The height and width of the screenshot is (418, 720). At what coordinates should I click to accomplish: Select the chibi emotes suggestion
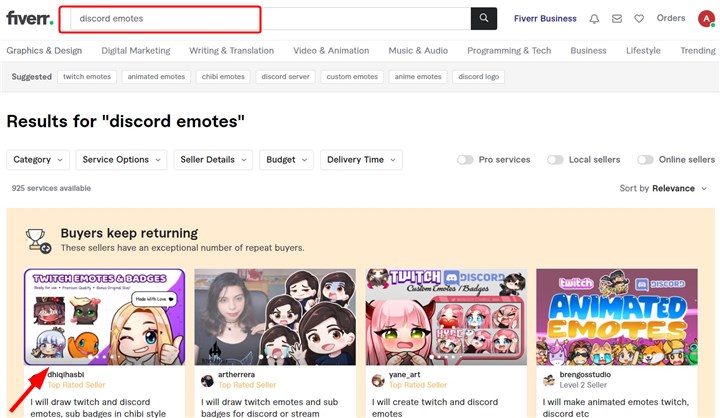(x=223, y=77)
